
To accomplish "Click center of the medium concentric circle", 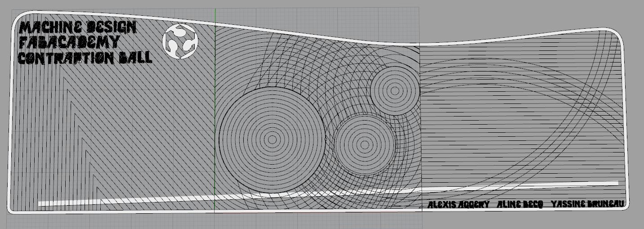I will (x=365, y=144).
